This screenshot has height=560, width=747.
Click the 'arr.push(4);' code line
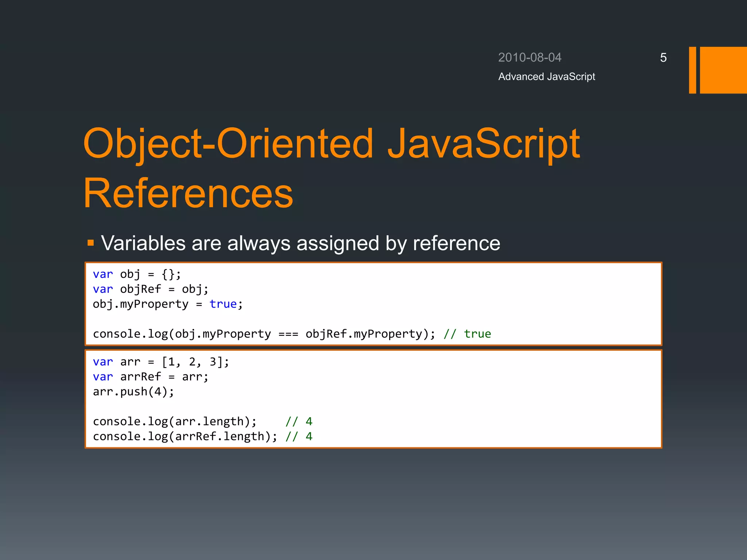click(133, 392)
